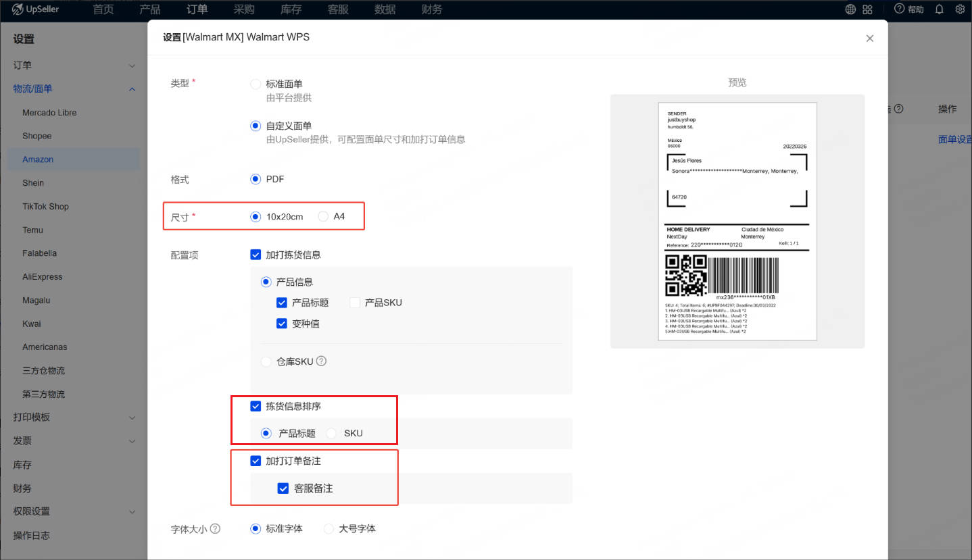Open the language/globe icon in top bar
Image resolution: width=972 pixels, height=560 pixels.
[x=850, y=9]
